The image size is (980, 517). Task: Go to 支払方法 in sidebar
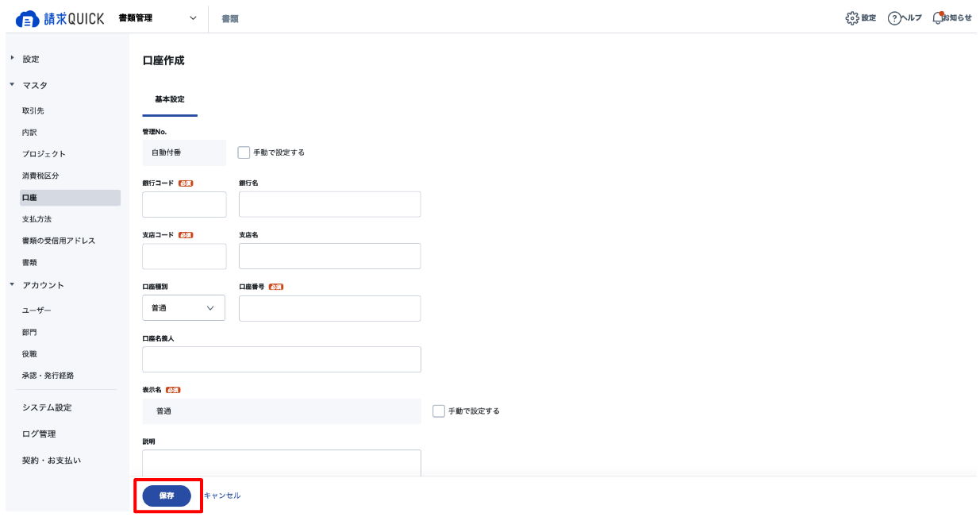[37, 219]
